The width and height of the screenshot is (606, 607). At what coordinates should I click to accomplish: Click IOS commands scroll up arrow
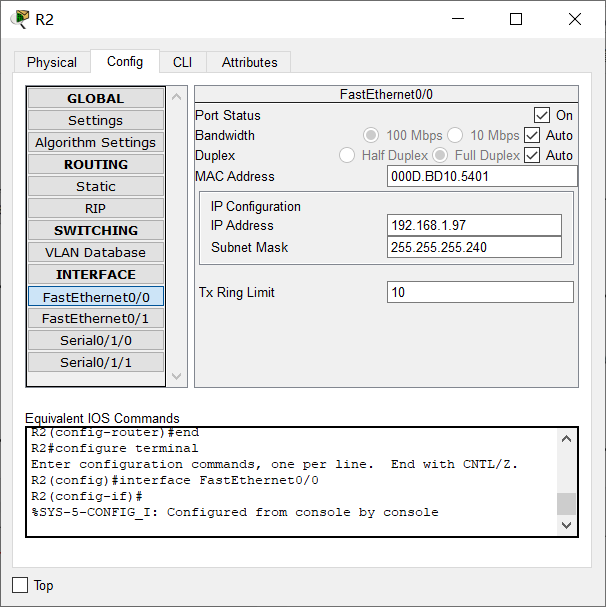(x=567, y=439)
